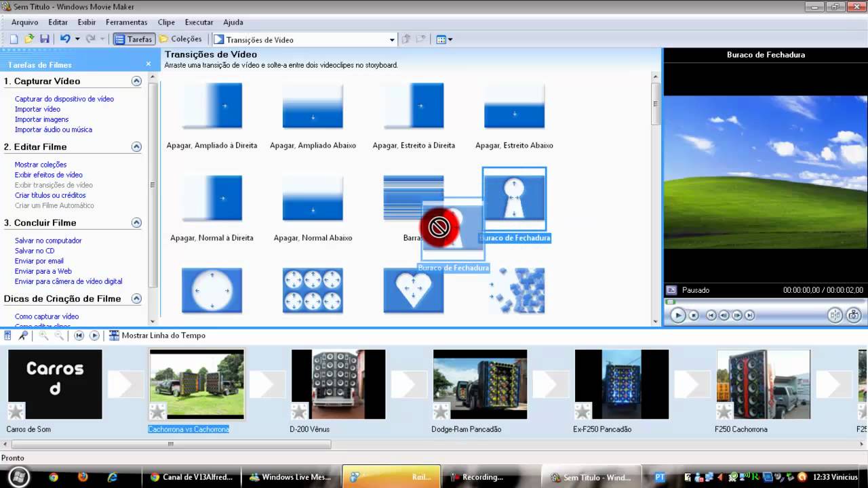868x488 pixels.
Task: Step to the previous frame in preview
Action: tap(724, 315)
